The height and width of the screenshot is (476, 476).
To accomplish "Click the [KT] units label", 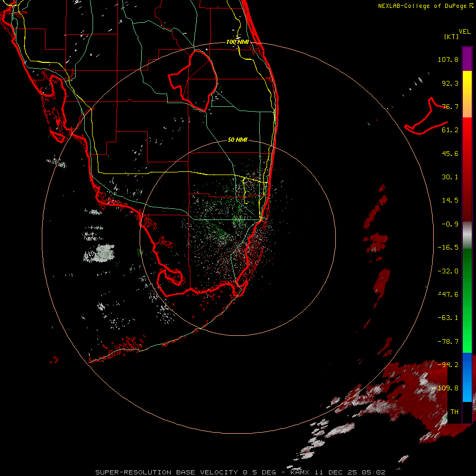I will (x=452, y=36).
